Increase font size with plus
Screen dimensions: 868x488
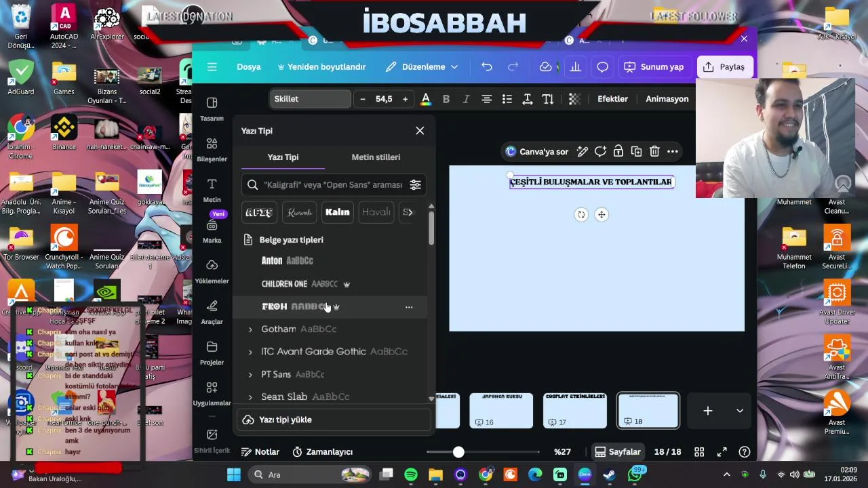[x=405, y=99]
